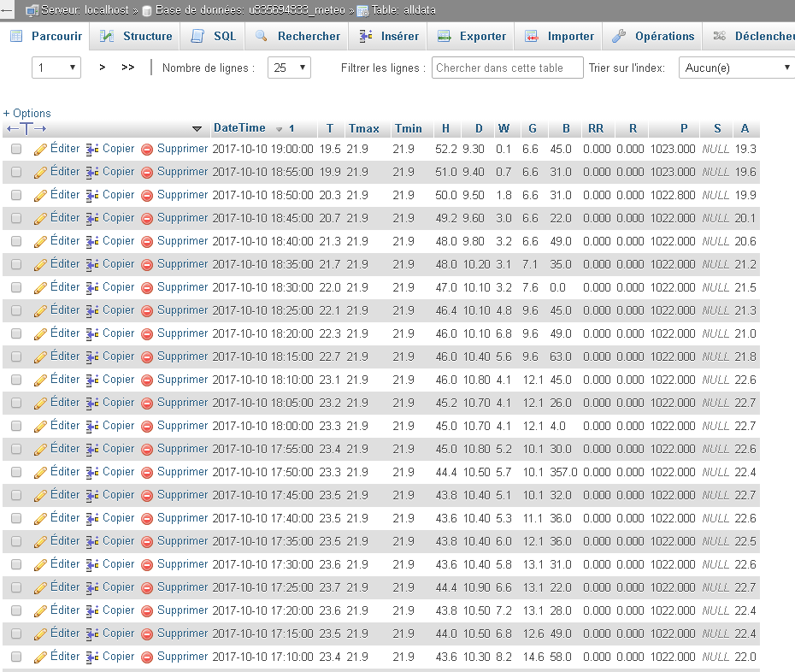
Task: Open the Nombre de lignes dropdown
Action: coord(289,68)
